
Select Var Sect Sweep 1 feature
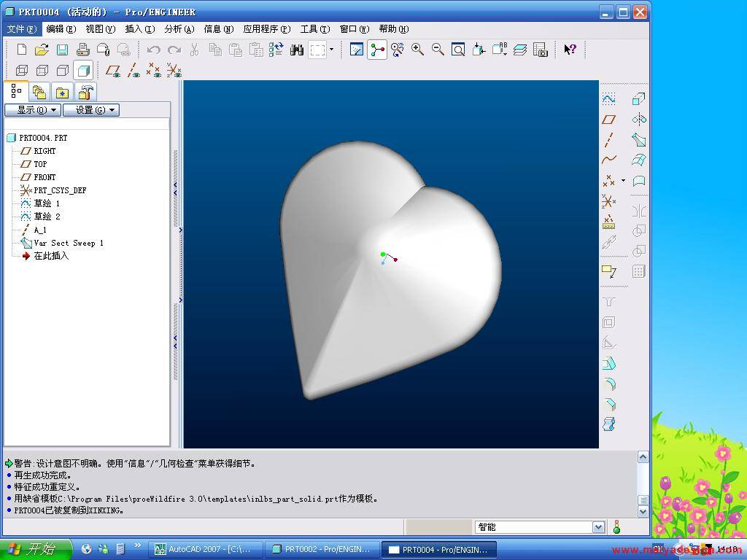click(x=68, y=243)
